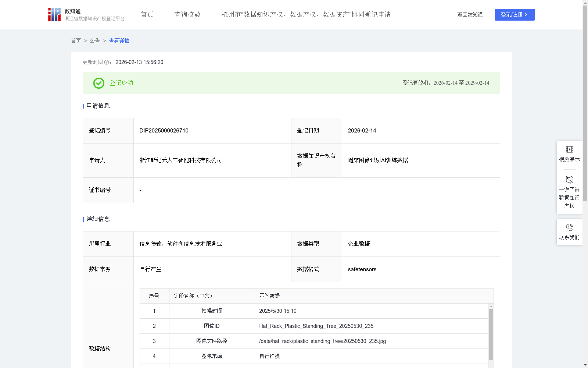The image size is (588, 368).
Task: Click the 企业数据 data type value
Action: click(359, 244)
